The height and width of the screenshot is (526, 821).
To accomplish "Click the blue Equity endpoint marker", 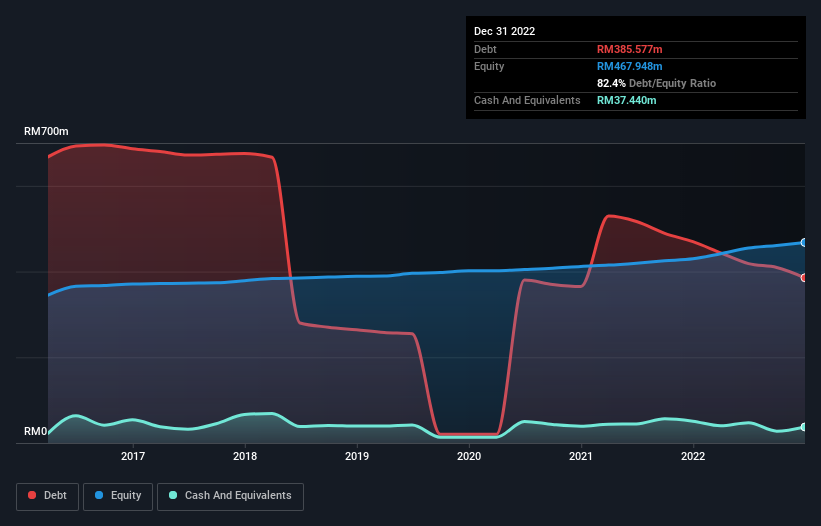I will [804, 243].
